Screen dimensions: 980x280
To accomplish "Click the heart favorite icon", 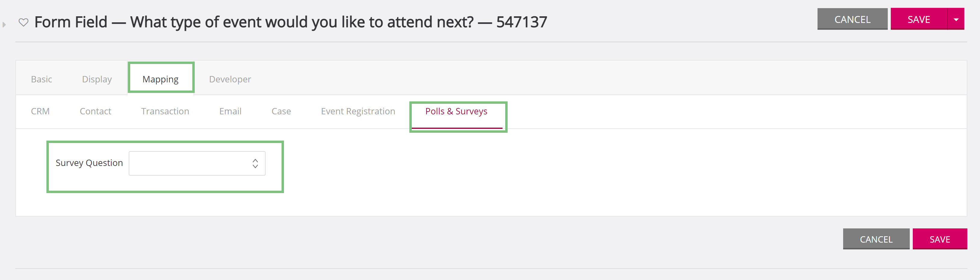I will point(24,22).
